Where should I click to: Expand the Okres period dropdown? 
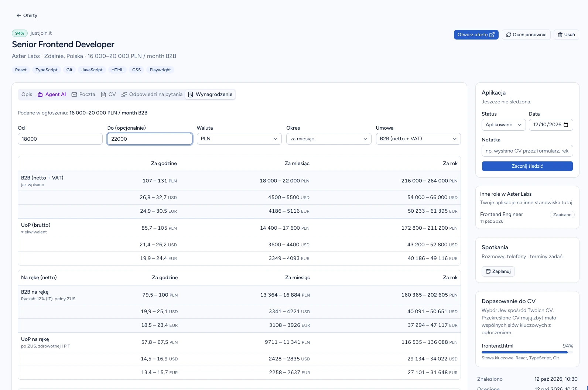click(x=329, y=139)
